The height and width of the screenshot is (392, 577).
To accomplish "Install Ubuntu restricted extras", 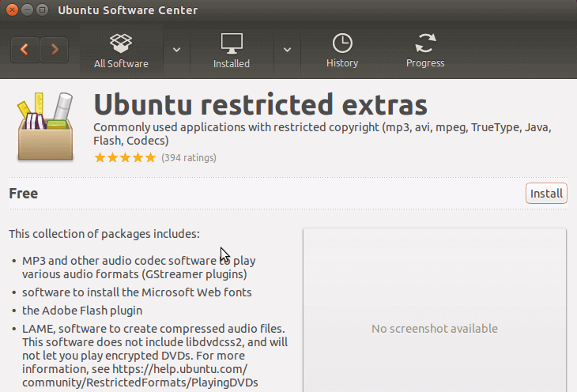I will click(546, 194).
